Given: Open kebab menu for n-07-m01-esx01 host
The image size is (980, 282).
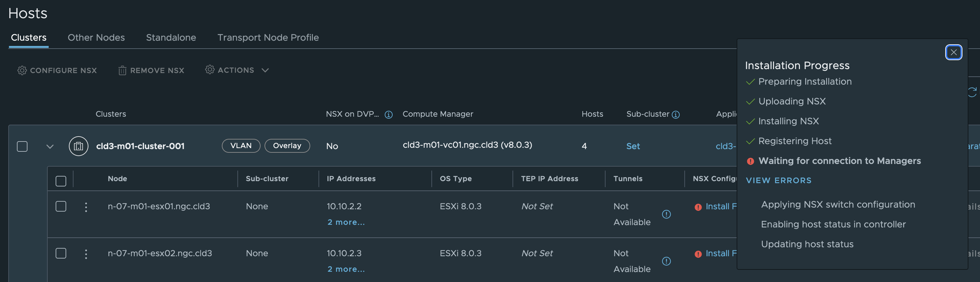Looking at the screenshot, I should click(86, 207).
